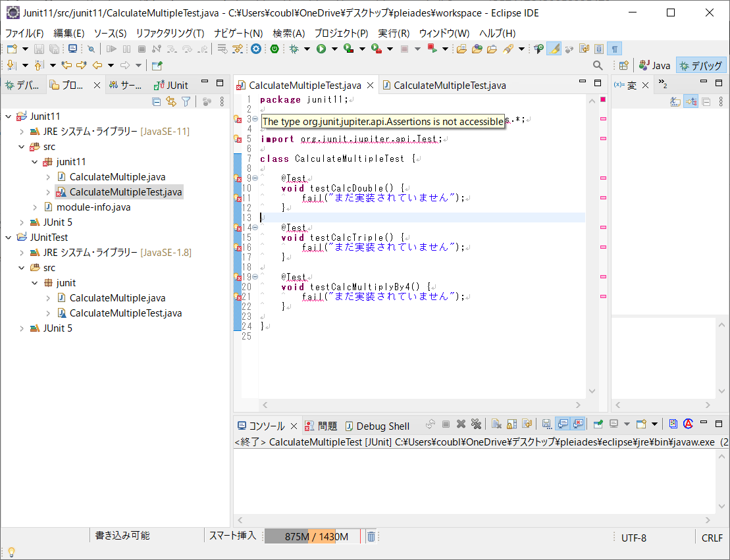Click the green Spring Boot power icon
This screenshot has height=560, width=730.
tap(274, 49)
